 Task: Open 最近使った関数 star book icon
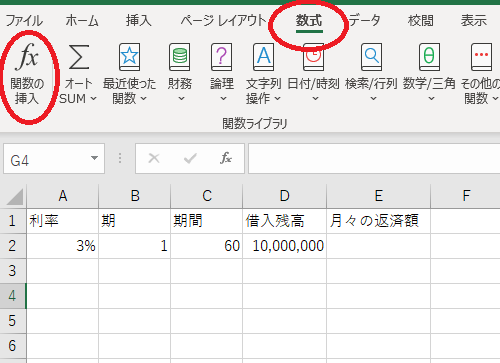pos(129,57)
